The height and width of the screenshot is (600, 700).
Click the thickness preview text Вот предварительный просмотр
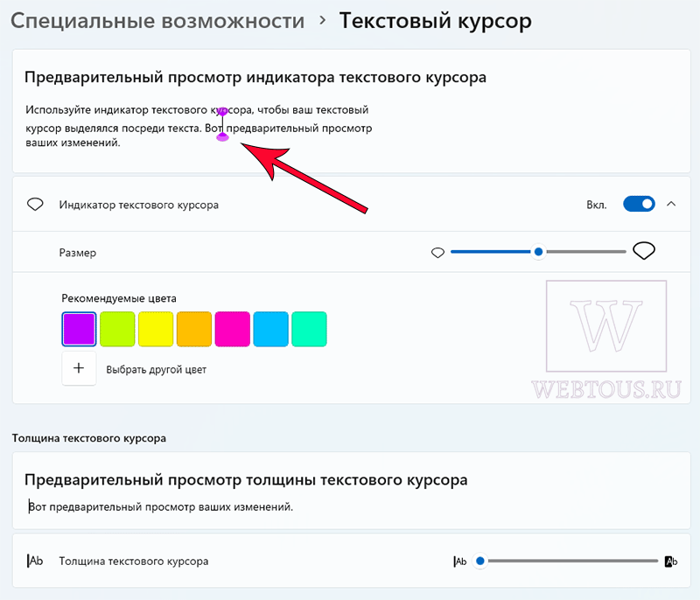(161, 507)
